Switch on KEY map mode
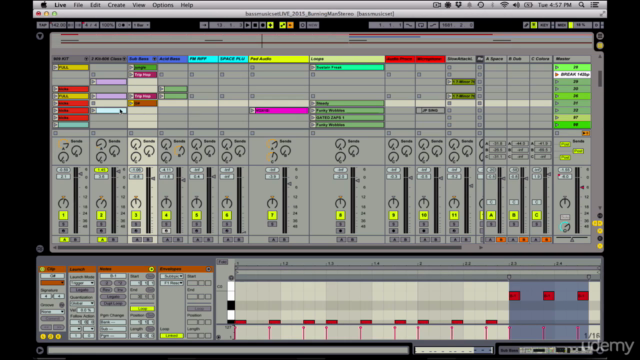 point(544,25)
